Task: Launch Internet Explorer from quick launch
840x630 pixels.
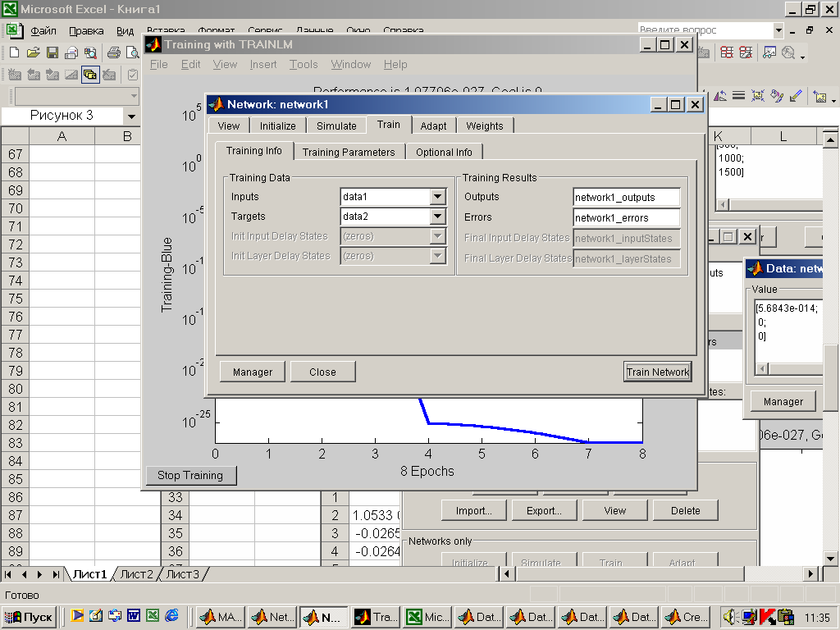Action: pos(171,615)
